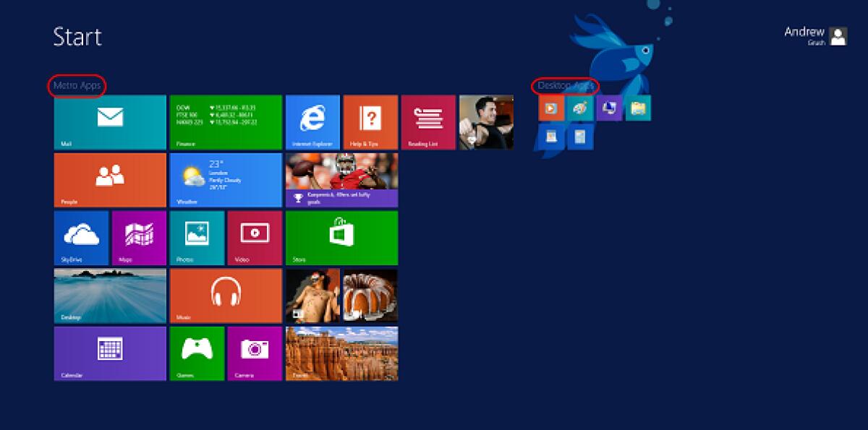Open File Explorer from Desktop Apps
The width and height of the screenshot is (868, 430).
pyautogui.click(x=637, y=108)
